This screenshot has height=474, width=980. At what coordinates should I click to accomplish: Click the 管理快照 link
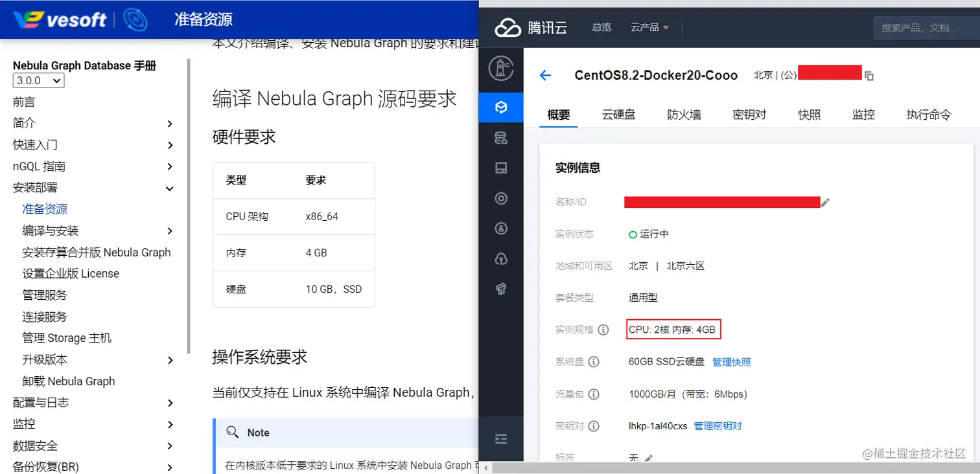tap(732, 362)
